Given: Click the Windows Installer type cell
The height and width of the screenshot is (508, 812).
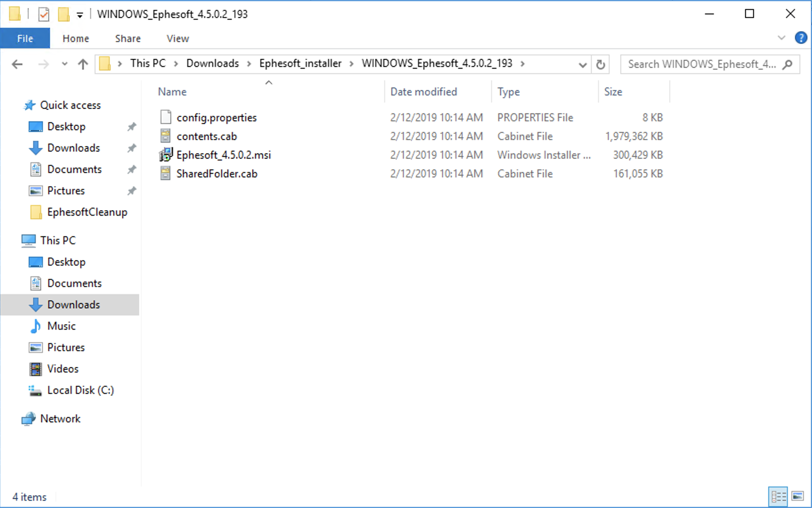Looking at the screenshot, I should coord(544,155).
